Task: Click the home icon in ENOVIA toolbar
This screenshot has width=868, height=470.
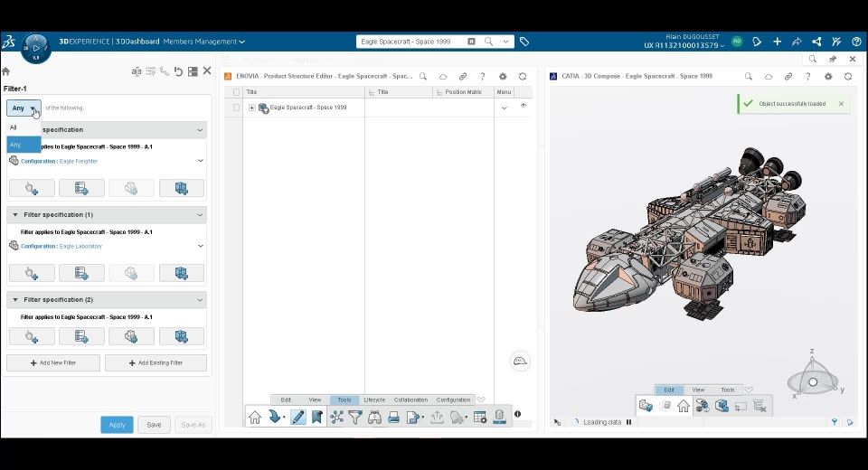Action: click(x=255, y=418)
